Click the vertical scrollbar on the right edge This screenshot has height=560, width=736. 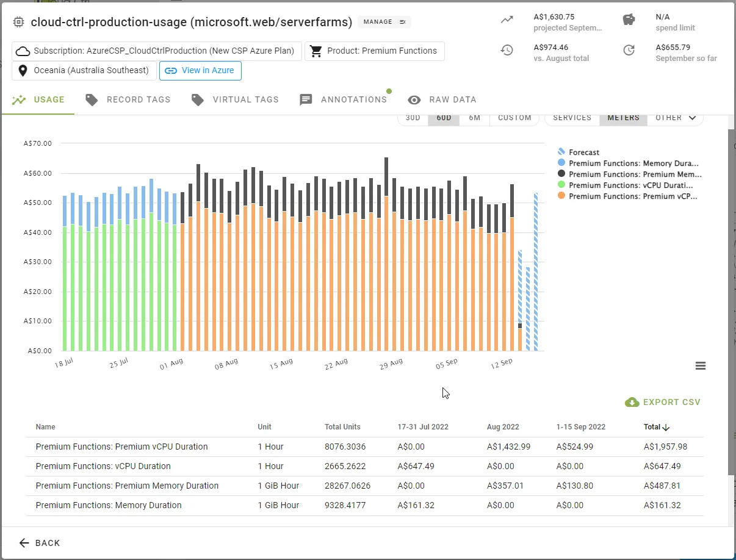732,302
